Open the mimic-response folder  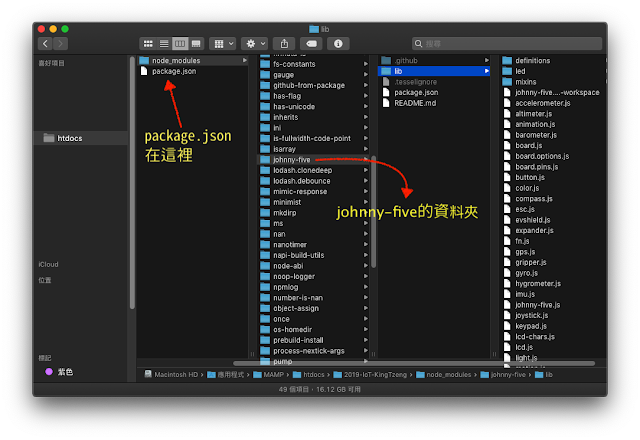[314, 191]
